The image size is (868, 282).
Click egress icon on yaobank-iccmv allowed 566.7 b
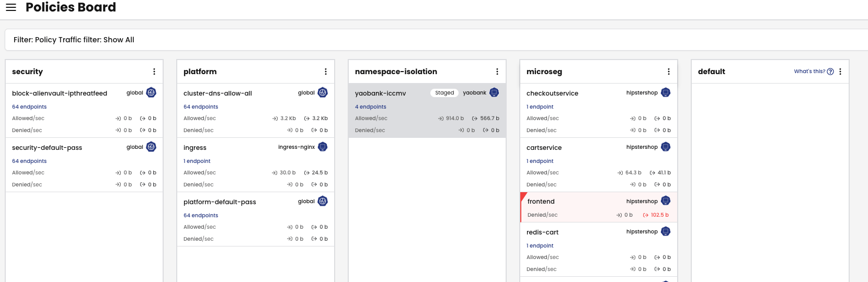click(475, 119)
